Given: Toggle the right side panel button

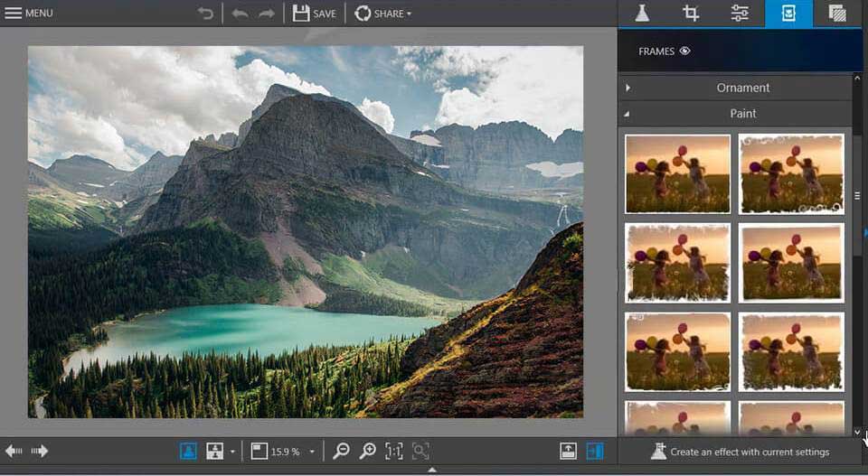Looking at the screenshot, I should 595,451.
